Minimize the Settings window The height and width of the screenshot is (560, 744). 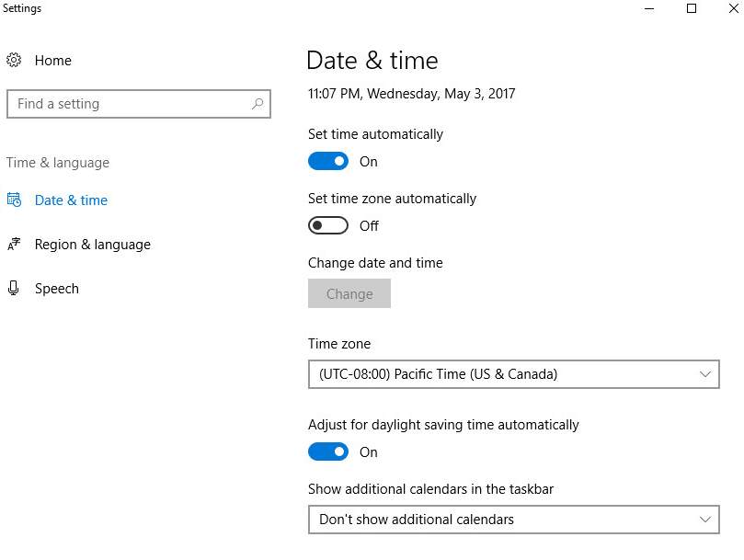[x=649, y=8]
